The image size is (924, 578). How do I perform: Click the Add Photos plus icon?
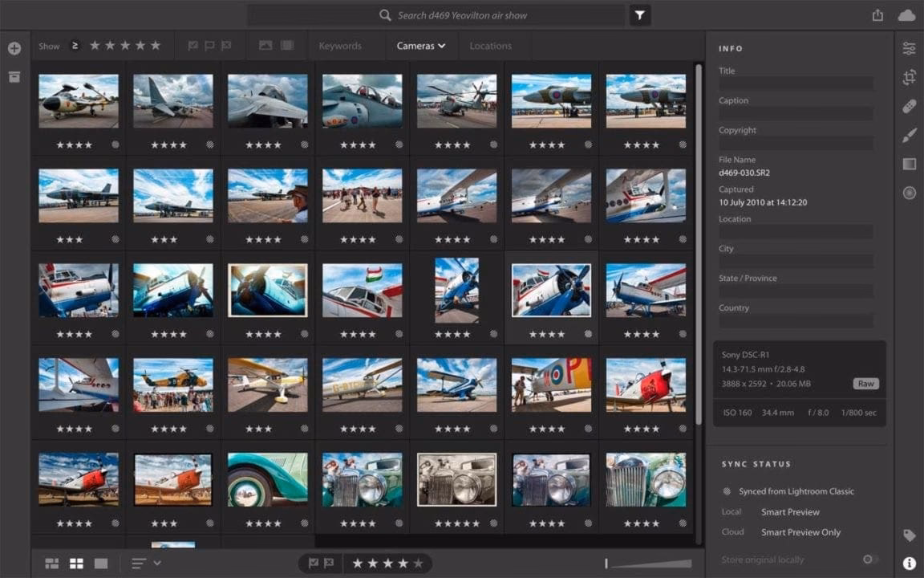pyautogui.click(x=14, y=48)
